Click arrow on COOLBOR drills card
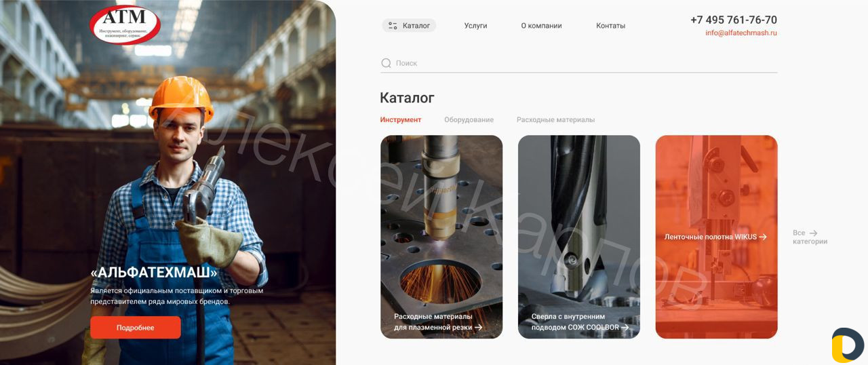Image resolution: width=868 pixels, height=365 pixels. tap(625, 327)
